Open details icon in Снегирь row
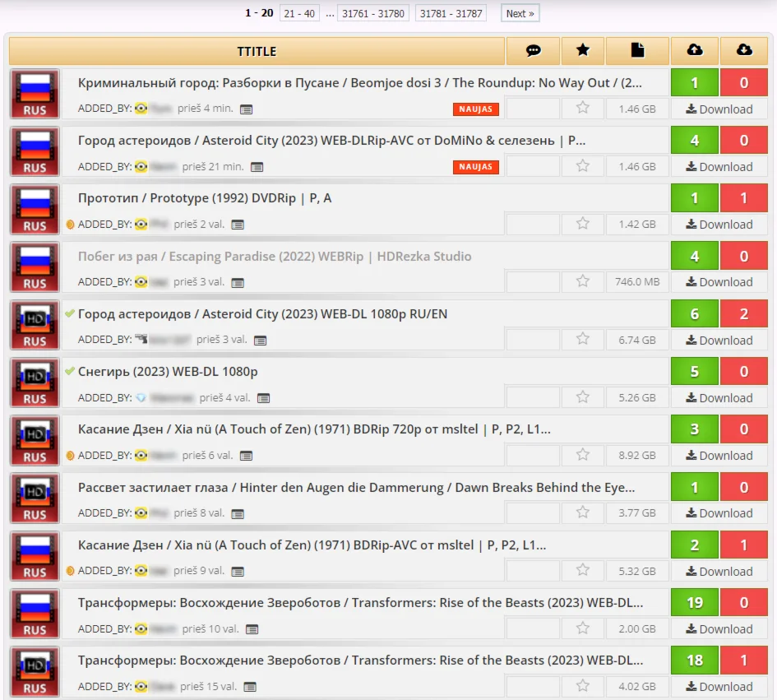Viewport: 777px width, 700px height. click(264, 398)
